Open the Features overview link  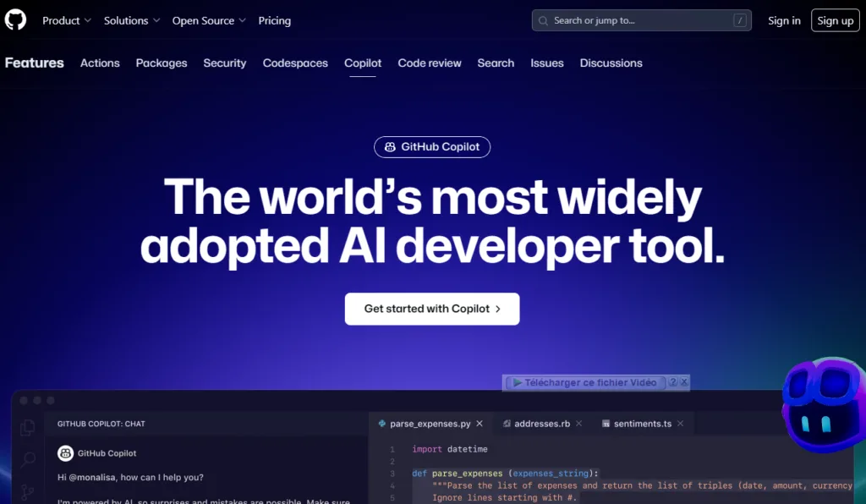click(34, 63)
